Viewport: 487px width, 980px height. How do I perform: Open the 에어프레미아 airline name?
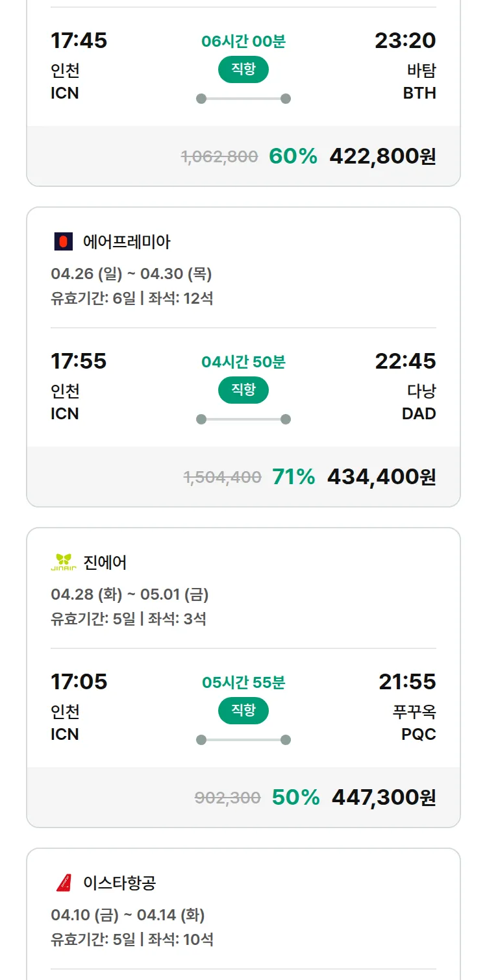point(127,242)
